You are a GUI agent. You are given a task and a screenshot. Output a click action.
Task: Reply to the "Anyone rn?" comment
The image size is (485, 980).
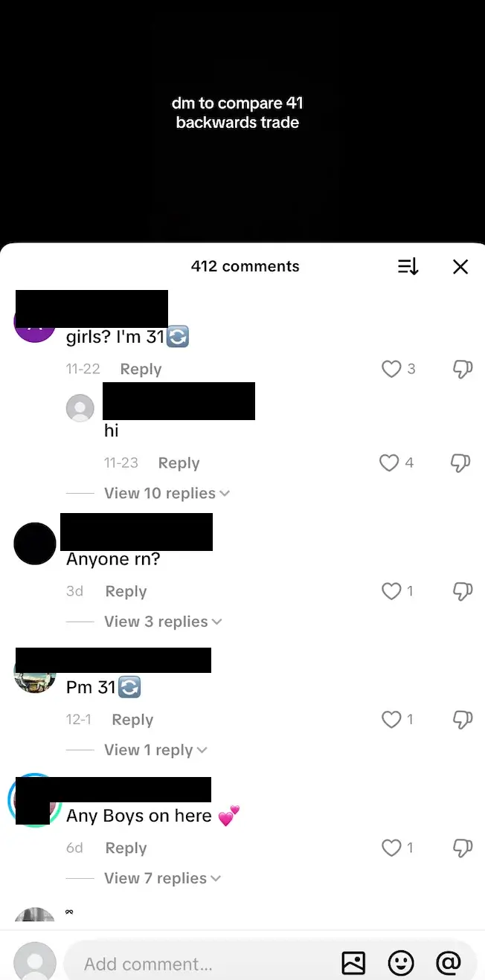pos(126,591)
